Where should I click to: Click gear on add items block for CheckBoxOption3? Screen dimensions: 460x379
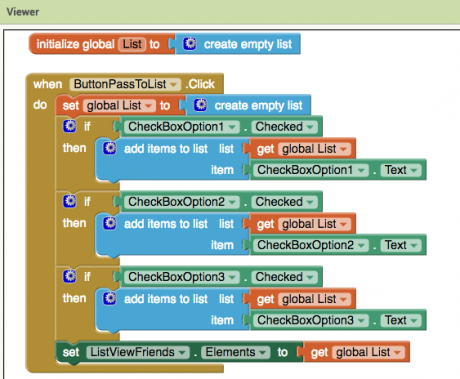110,298
